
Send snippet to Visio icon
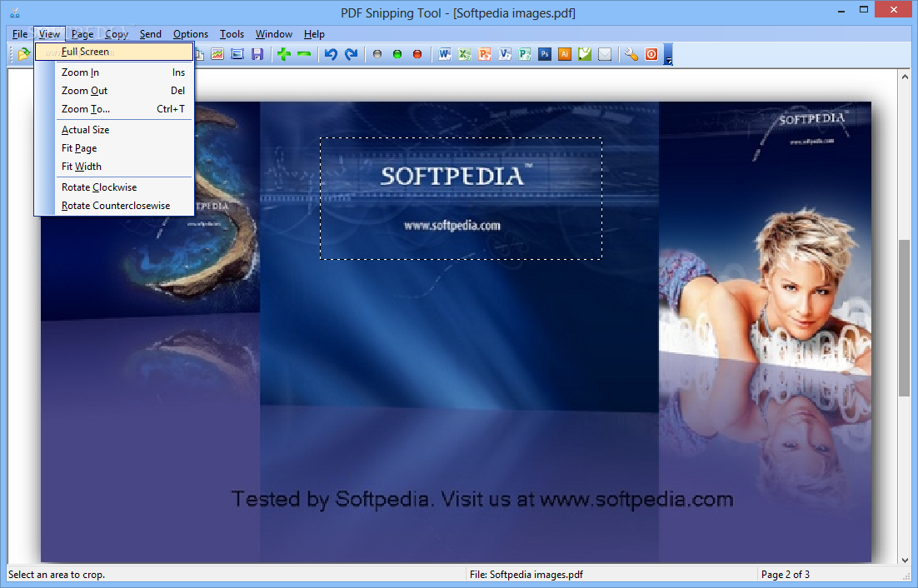(505, 54)
